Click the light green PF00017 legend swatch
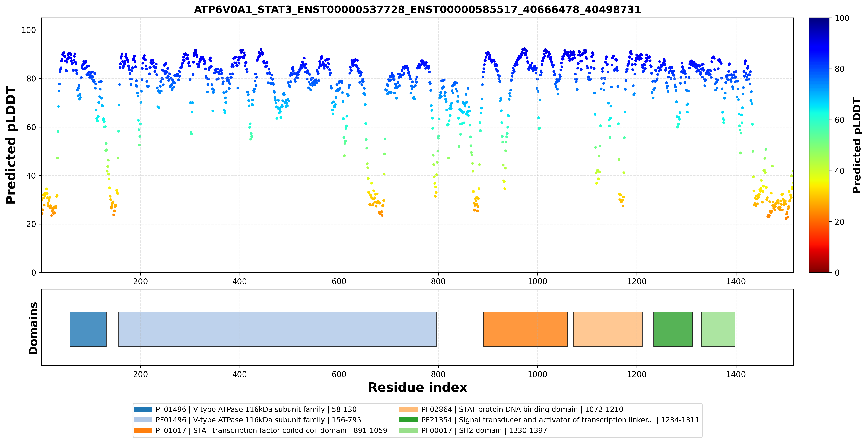Image resolution: width=868 pixels, height=443 pixels. tap(409, 430)
